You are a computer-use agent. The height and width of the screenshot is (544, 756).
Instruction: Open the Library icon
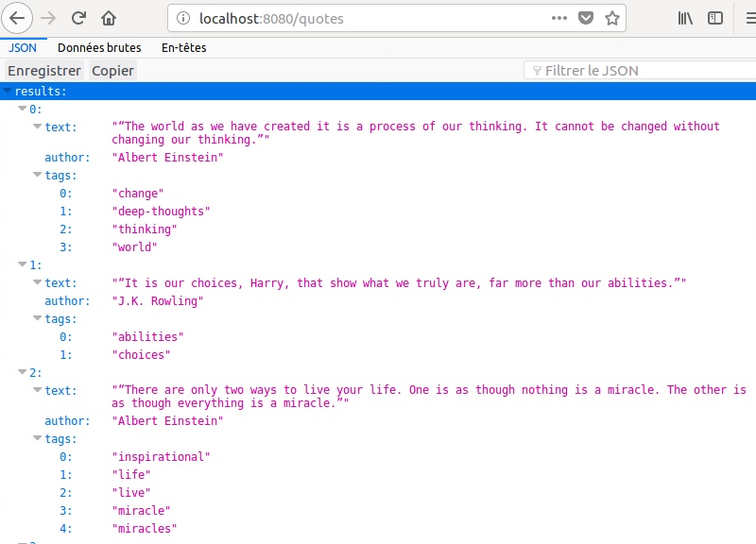click(x=685, y=18)
